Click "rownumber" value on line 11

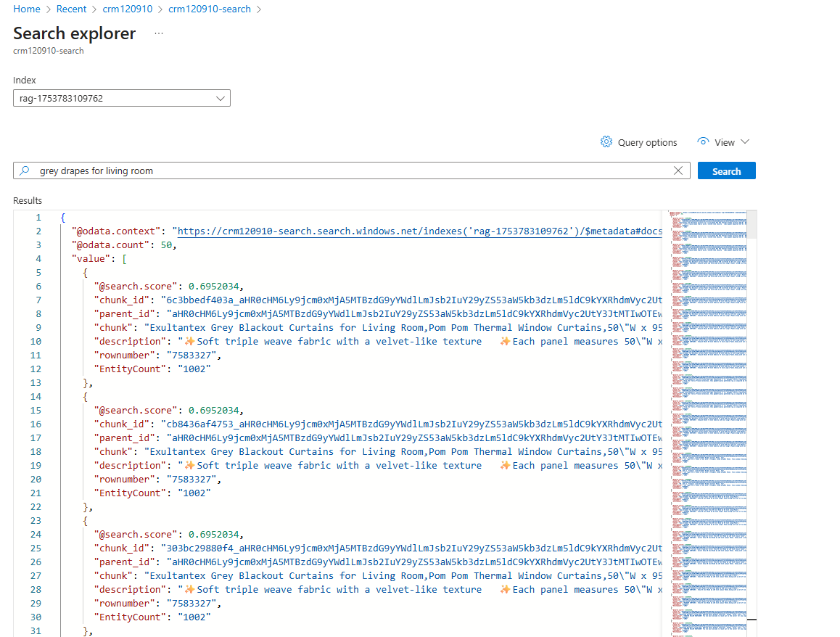(192, 356)
